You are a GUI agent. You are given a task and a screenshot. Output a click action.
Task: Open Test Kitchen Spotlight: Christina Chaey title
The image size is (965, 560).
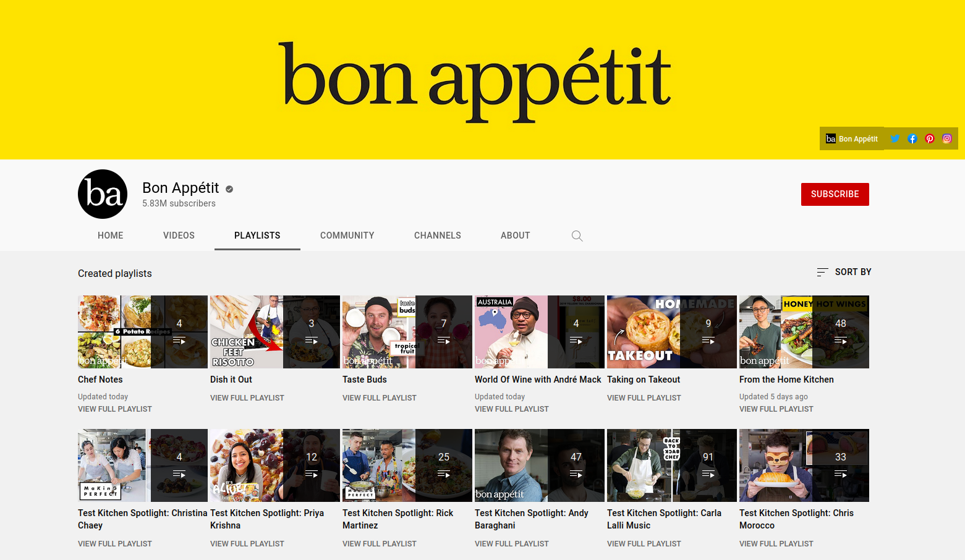tap(143, 519)
